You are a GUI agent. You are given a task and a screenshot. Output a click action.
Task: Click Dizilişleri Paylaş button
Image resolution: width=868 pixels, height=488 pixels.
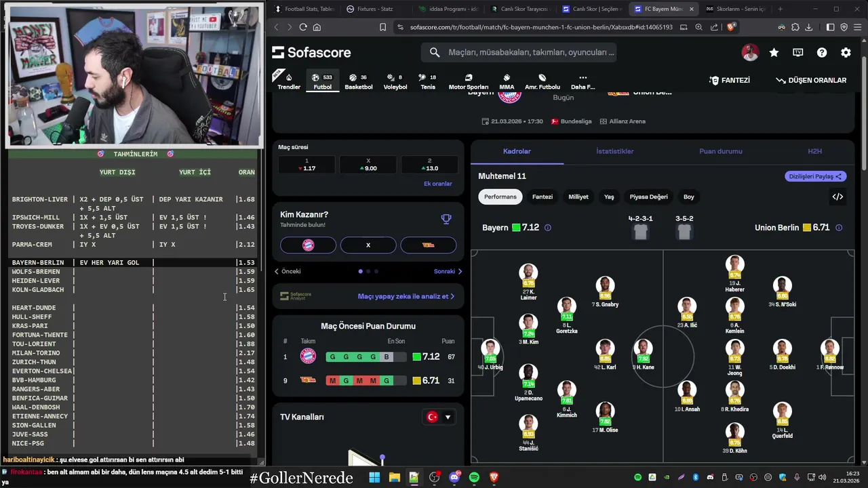click(x=816, y=176)
